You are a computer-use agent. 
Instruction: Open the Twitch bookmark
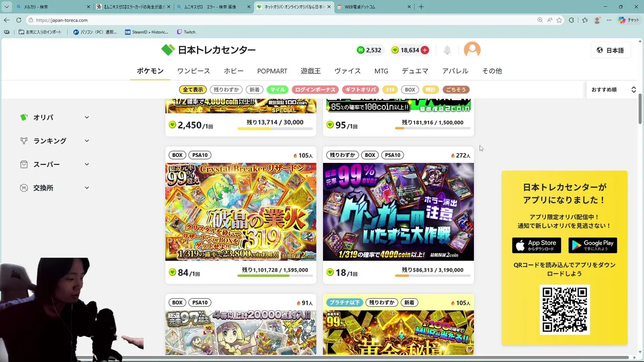(186, 32)
